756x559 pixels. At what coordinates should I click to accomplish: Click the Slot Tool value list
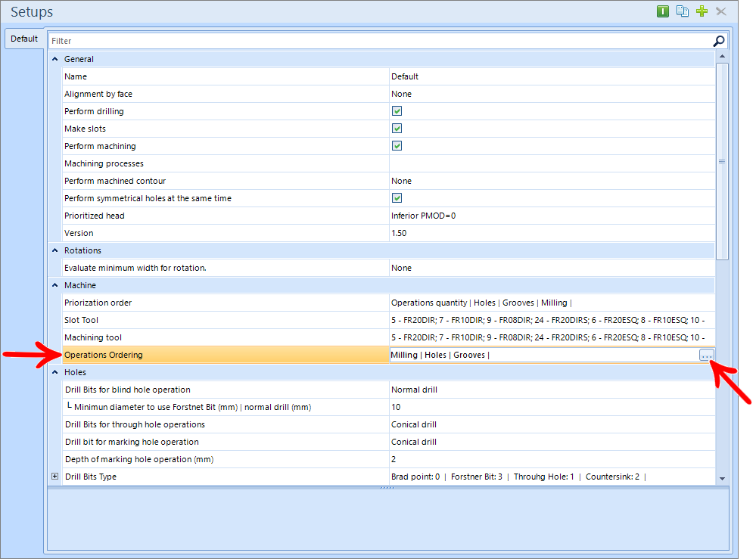[548, 320]
